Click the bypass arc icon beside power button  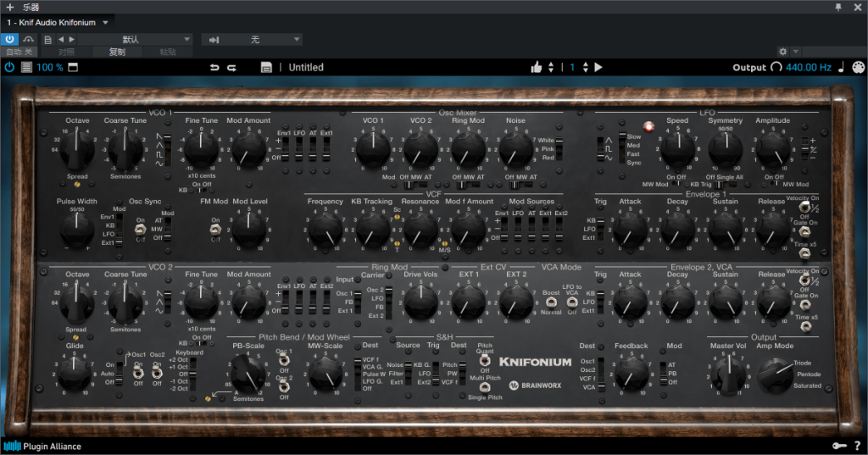click(28, 39)
